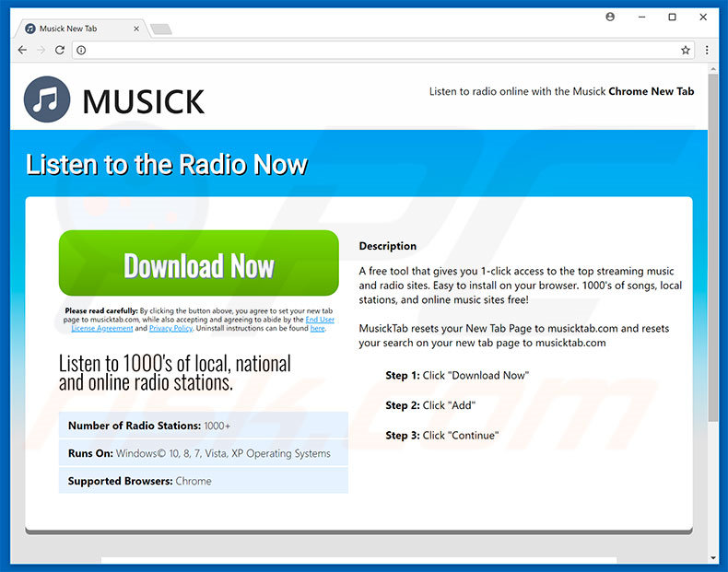Viewport: 728px width, 572px height.
Task: Close the browser window
Action: click(703, 18)
